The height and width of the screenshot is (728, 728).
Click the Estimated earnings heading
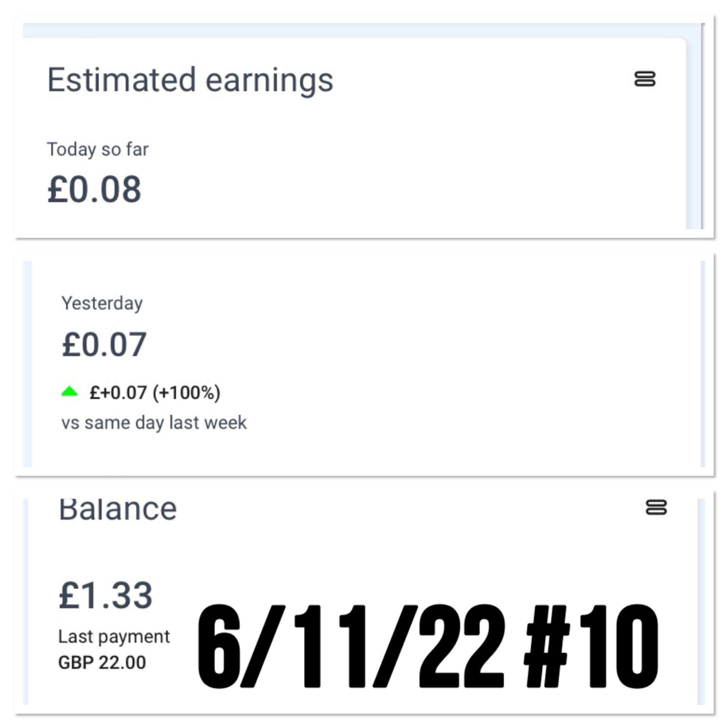190,80
